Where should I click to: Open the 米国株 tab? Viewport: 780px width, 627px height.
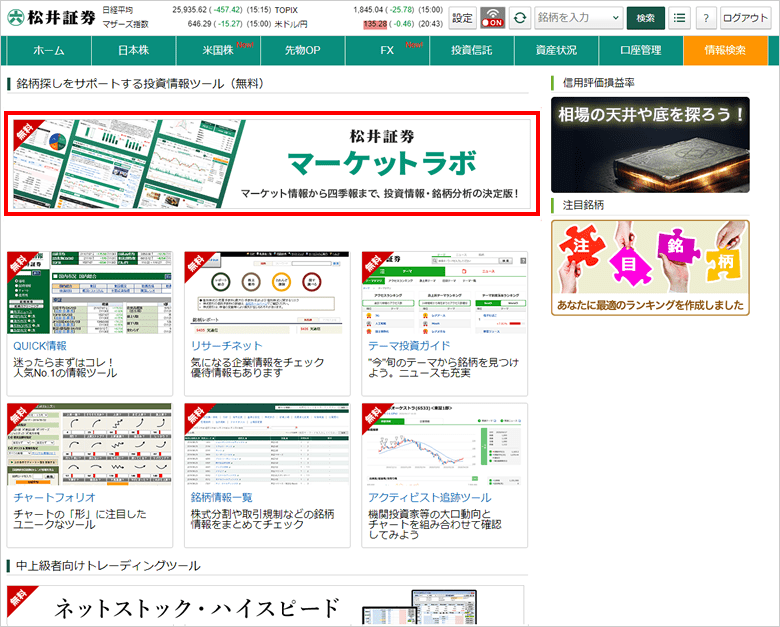click(218, 50)
